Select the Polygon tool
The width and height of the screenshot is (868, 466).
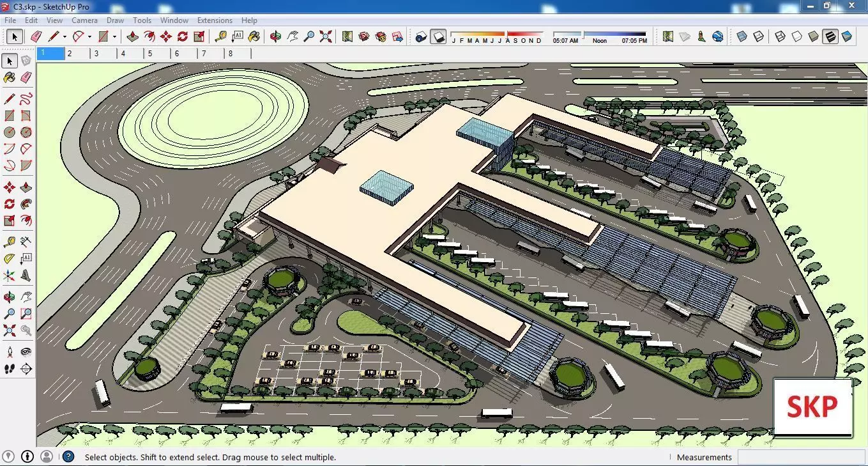click(x=26, y=132)
